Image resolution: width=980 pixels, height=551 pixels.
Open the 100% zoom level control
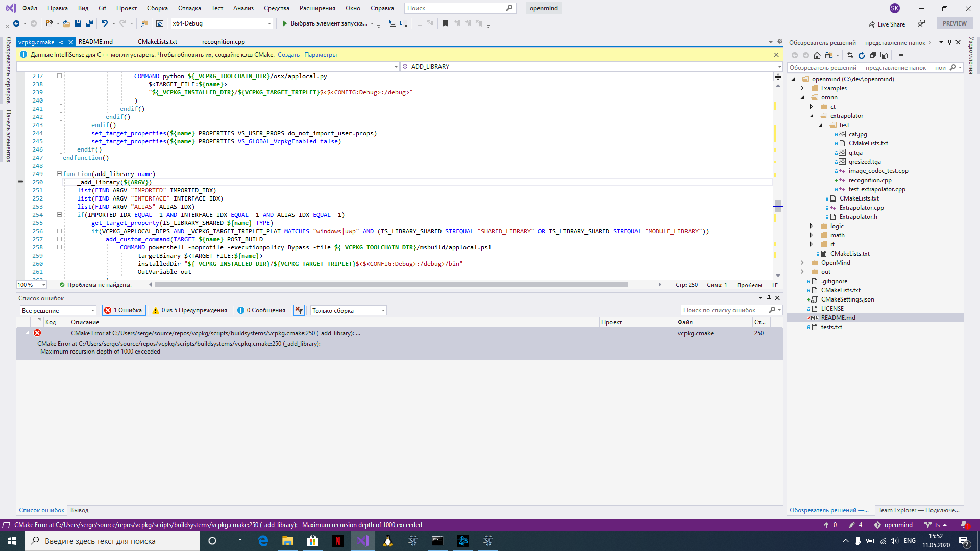coord(31,285)
